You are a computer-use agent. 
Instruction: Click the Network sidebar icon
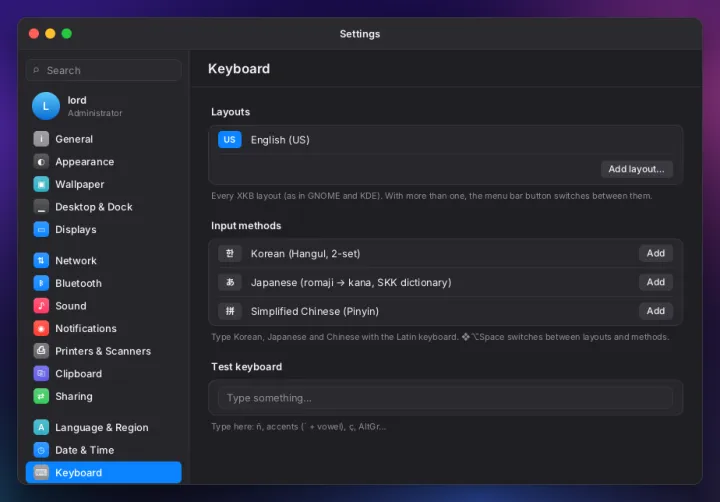coord(41,260)
